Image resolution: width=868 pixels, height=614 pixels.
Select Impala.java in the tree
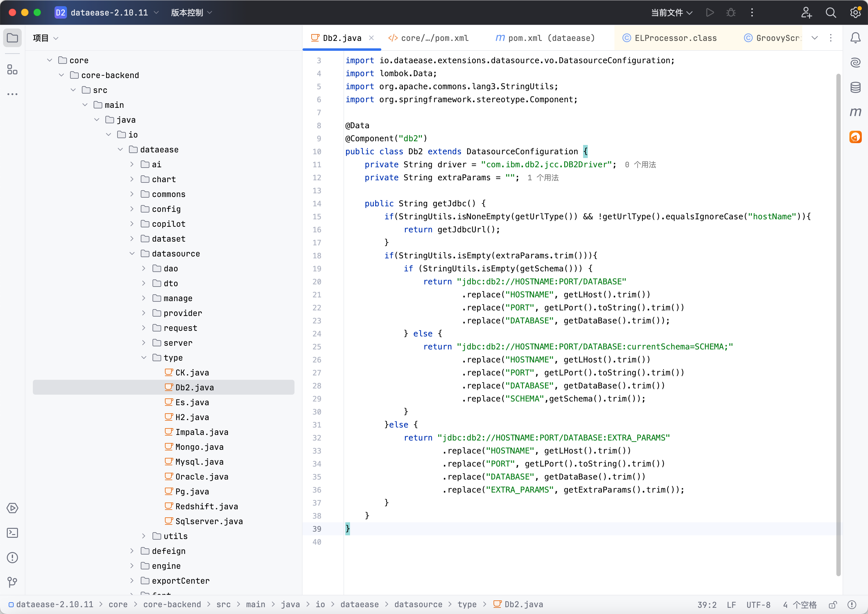[x=202, y=432]
